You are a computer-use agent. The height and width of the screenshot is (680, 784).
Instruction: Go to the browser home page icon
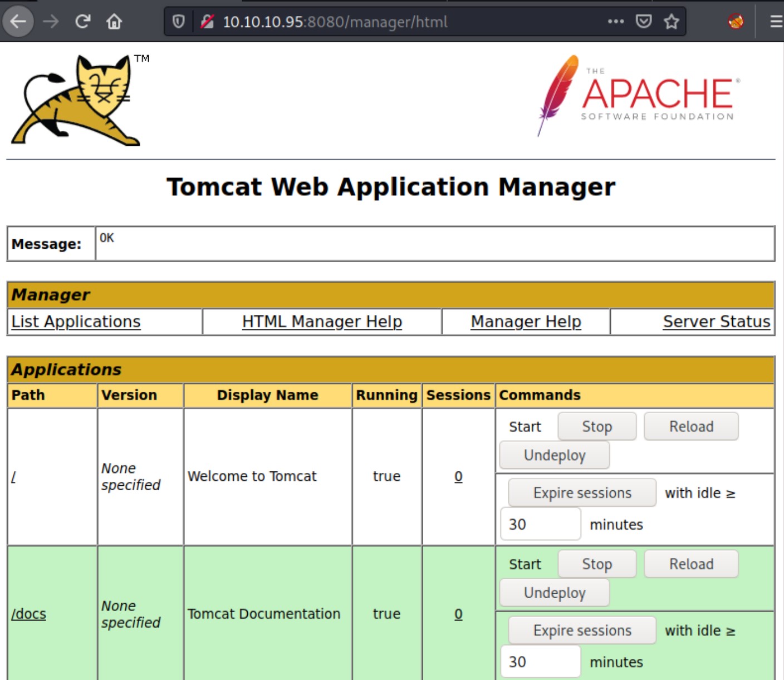pos(114,22)
